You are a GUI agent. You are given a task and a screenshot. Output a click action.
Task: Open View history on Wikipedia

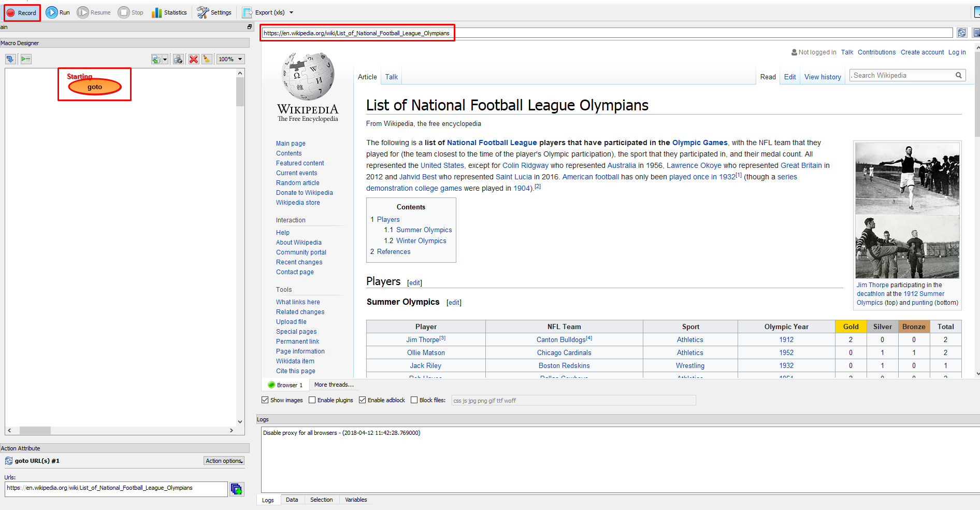point(823,77)
